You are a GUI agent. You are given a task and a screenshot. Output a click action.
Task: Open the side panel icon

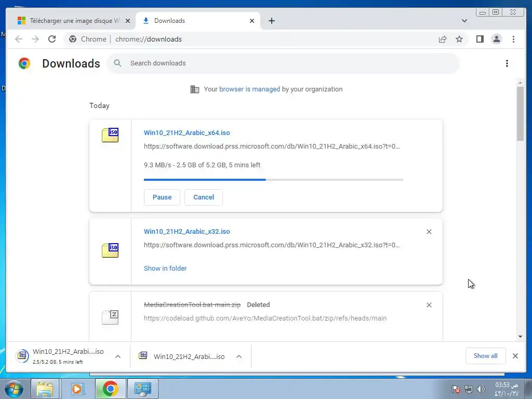click(480, 39)
